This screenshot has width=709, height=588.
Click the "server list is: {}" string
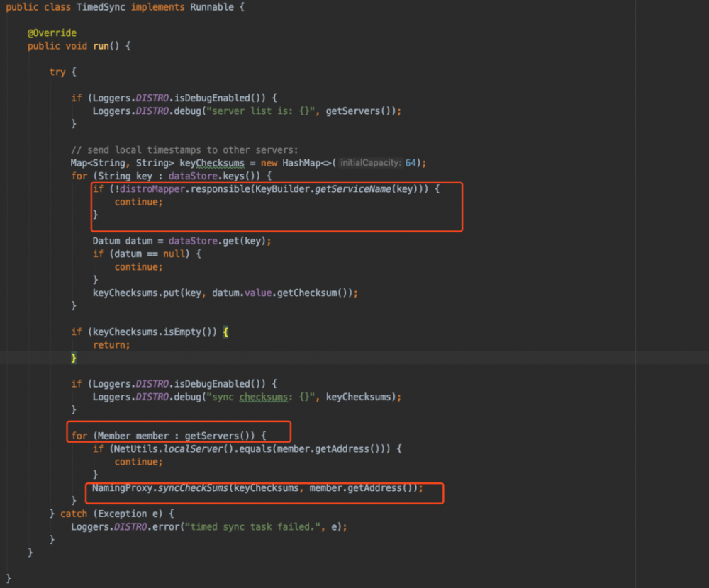coord(260,111)
